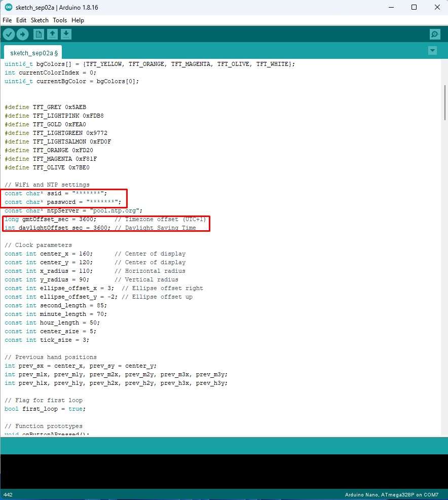
Task: Open the File menu
Action: [7, 20]
